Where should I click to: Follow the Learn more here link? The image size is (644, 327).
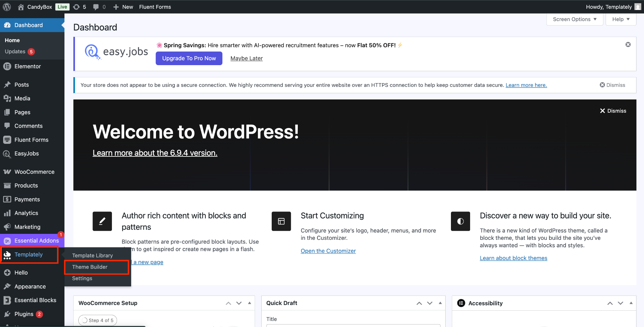coord(526,85)
